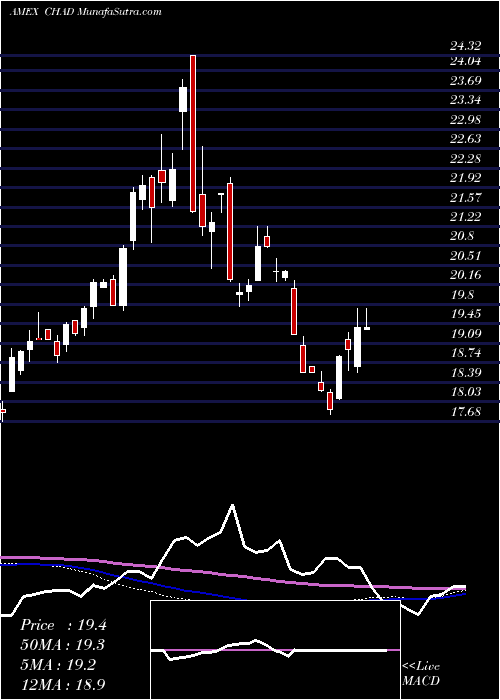This screenshot has height=700, width=500.
Task: Click the 23.34 price axis label
Action: (x=466, y=100)
